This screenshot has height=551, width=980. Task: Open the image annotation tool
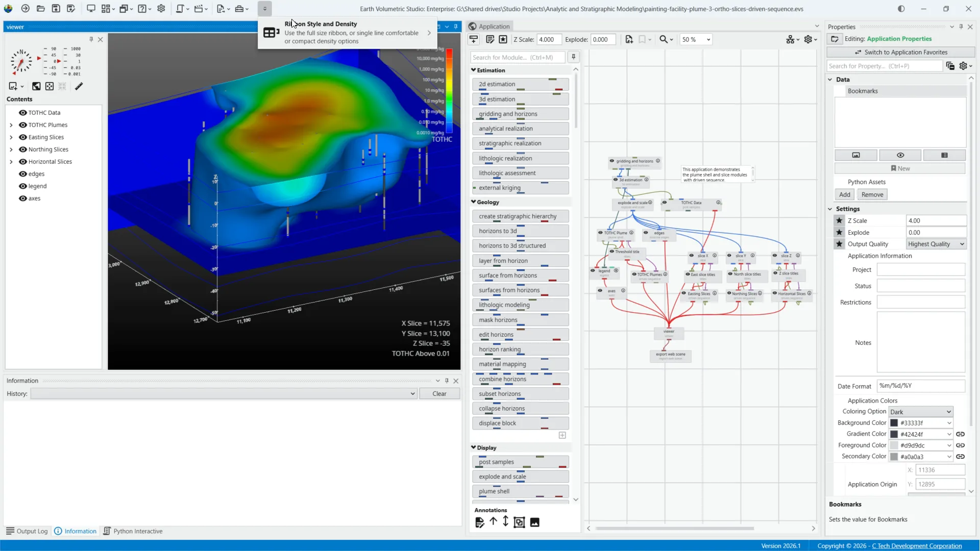pyautogui.click(x=534, y=522)
